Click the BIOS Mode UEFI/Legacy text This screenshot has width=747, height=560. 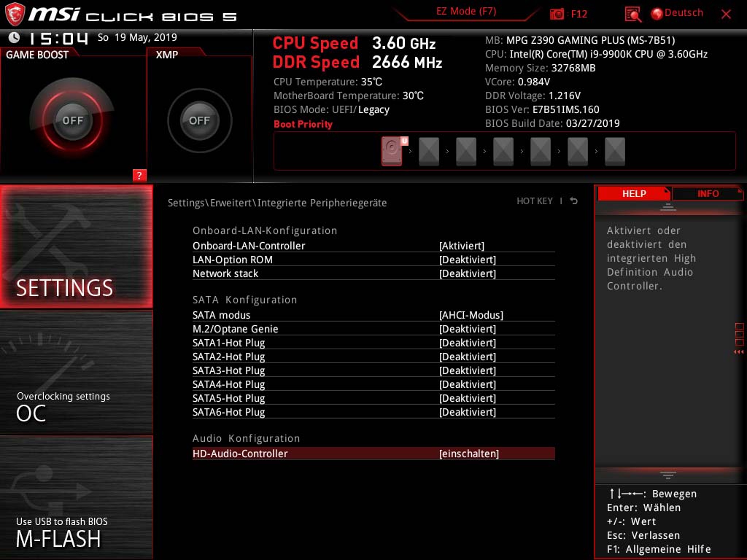pos(332,109)
